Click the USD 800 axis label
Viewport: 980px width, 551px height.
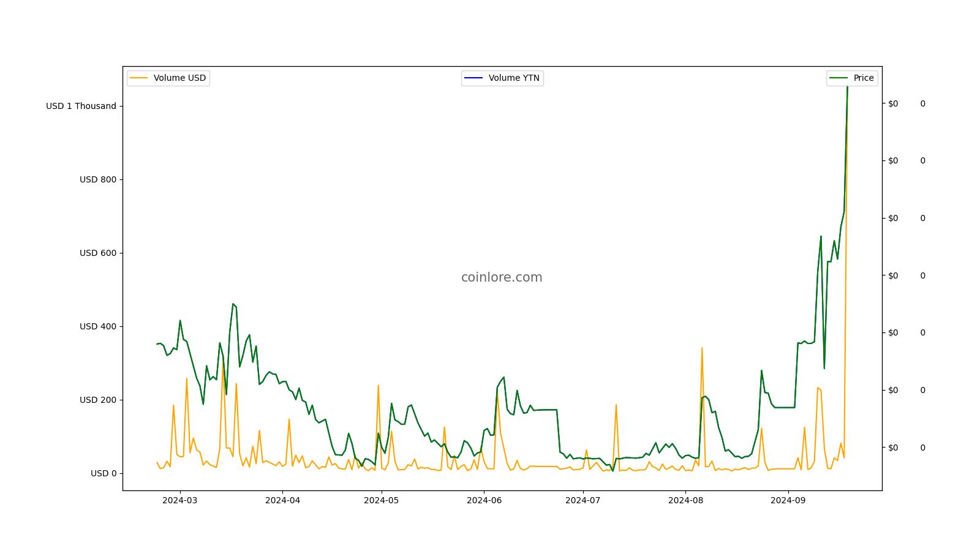(98, 179)
